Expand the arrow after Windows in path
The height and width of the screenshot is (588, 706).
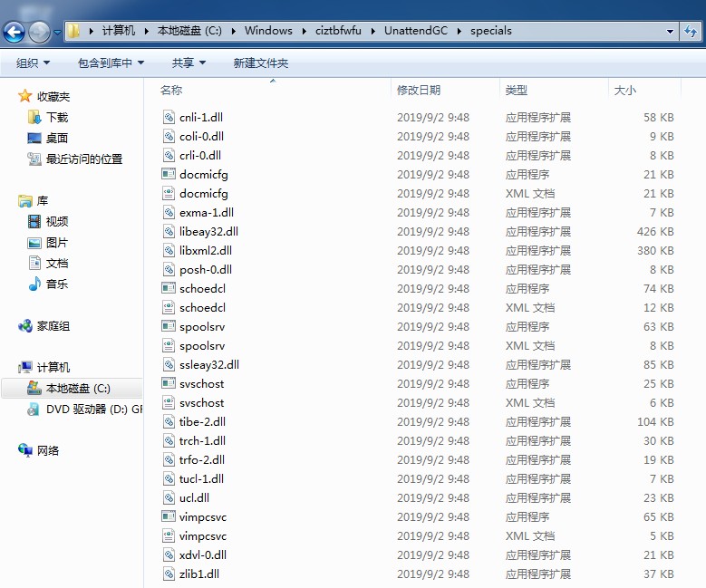coord(305,31)
